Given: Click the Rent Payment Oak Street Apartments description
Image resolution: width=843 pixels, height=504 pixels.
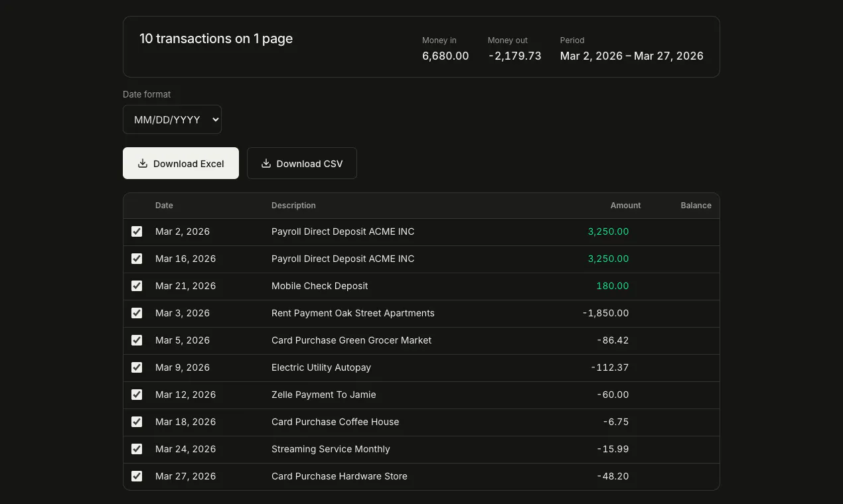Looking at the screenshot, I should 353,313.
